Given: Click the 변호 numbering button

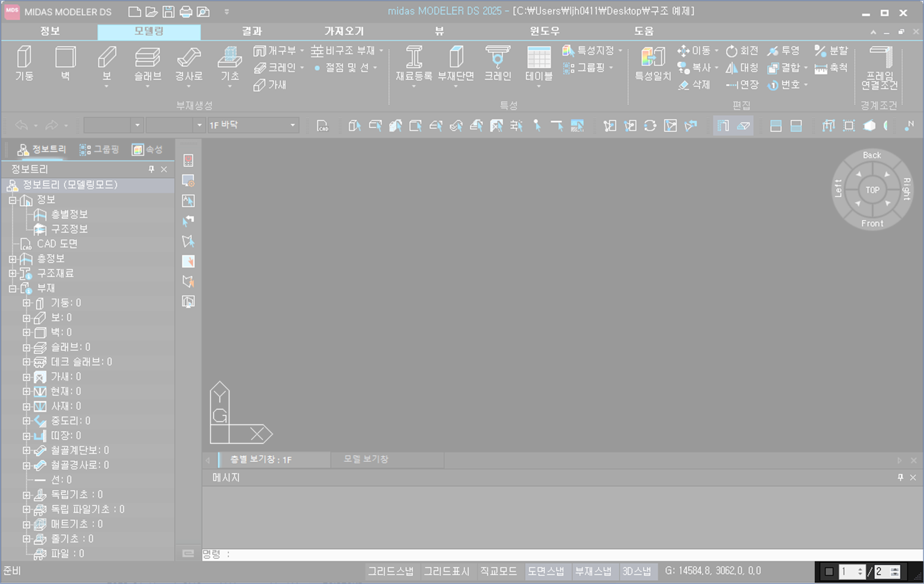Looking at the screenshot, I should tap(784, 85).
